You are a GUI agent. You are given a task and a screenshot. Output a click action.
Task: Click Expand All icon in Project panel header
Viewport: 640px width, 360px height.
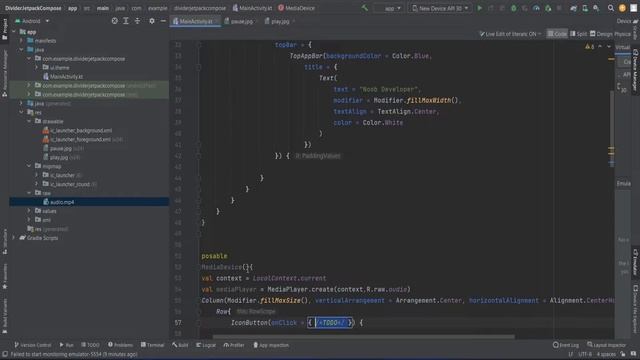click(x=126, y=21)
